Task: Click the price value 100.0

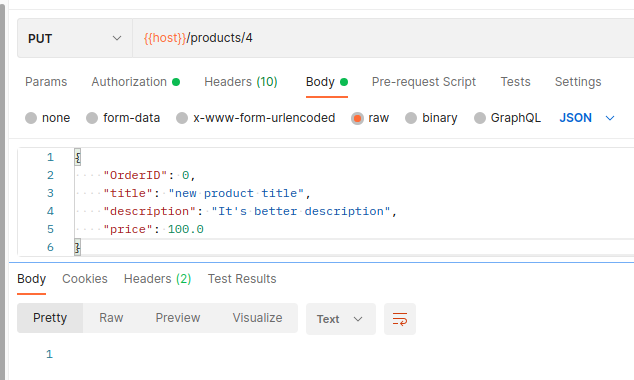Action: click(186, 229)
